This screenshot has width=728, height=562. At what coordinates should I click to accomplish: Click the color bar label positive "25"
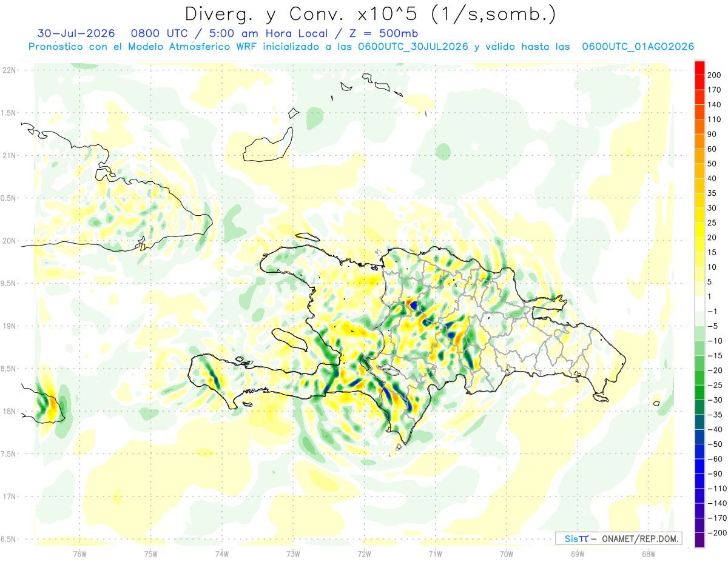[712, 223]
